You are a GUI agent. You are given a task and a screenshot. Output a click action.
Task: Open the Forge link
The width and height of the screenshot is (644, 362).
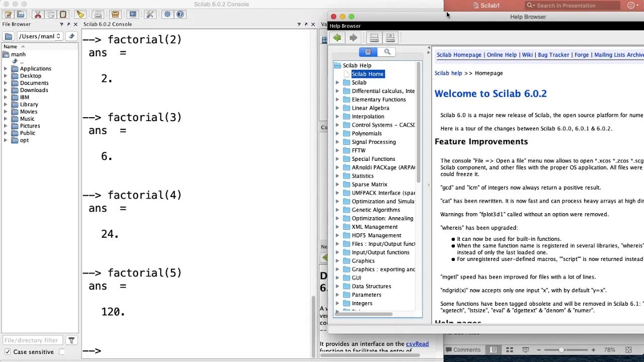582,55
